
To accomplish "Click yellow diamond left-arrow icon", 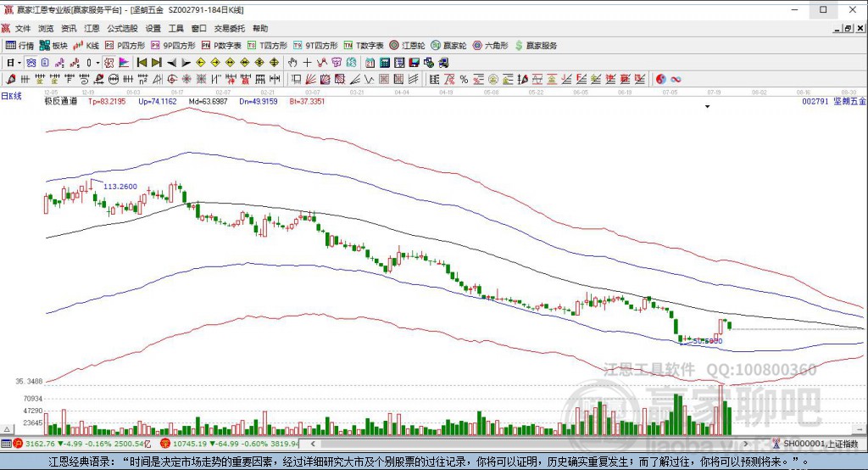I will click(201, 63).
